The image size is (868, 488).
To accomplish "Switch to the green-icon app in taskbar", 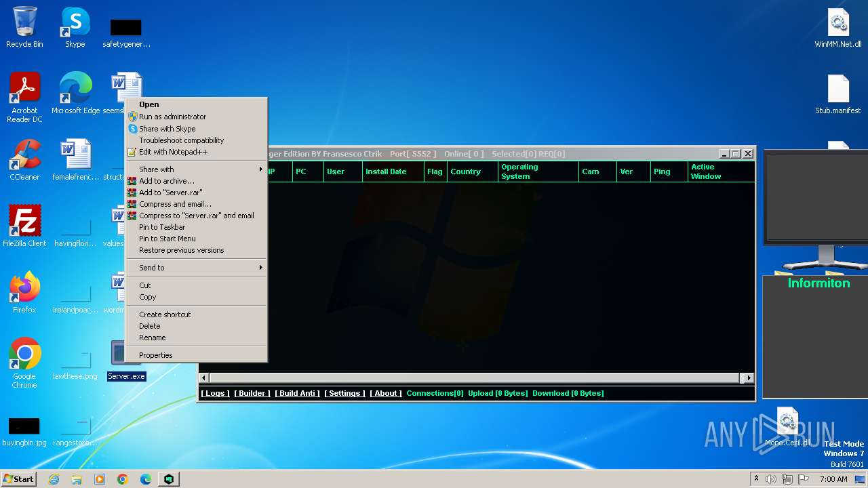I will [x=169, y=479].
